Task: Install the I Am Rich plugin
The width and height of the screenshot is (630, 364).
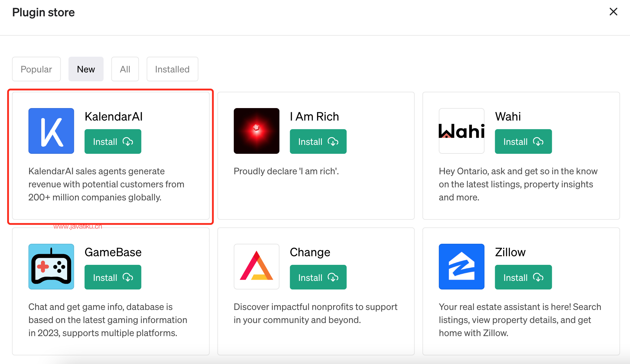Action: pyautogui.click(x=318, y=142)
